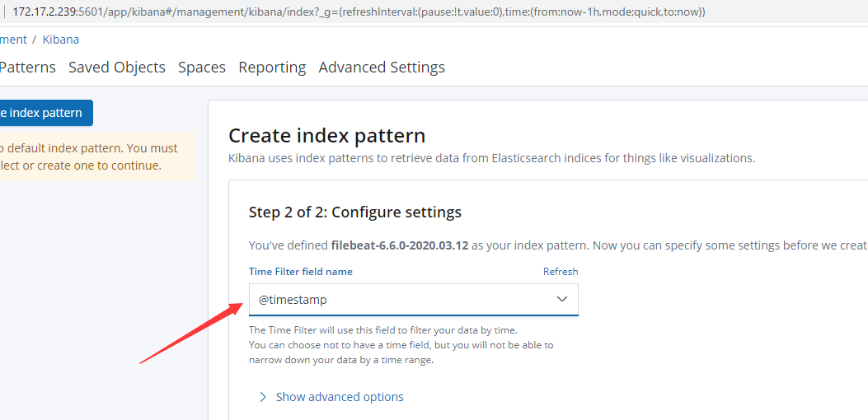Open the Time Filter field name dropdown
Viewport: 868px width, 420px height.
(x=414, y=300)
